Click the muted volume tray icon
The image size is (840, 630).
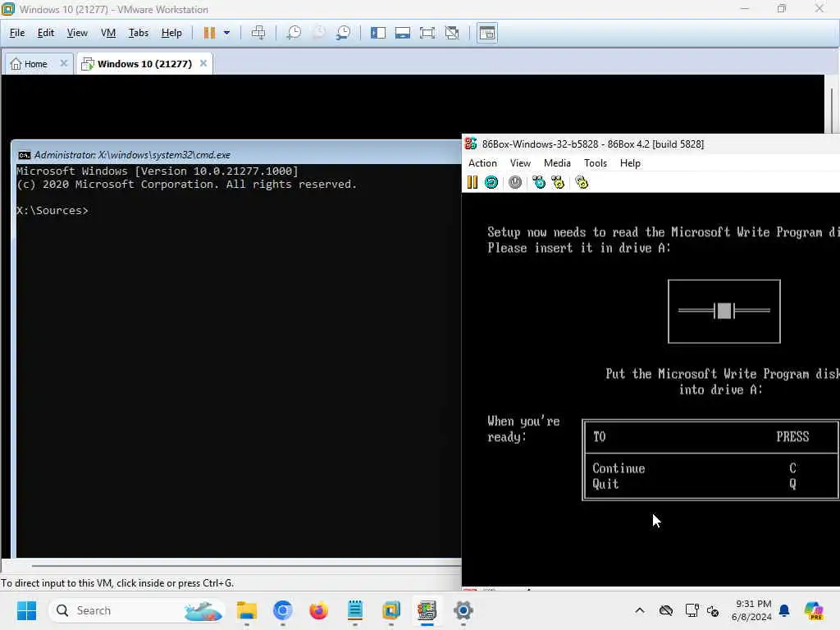coord(713,610)
